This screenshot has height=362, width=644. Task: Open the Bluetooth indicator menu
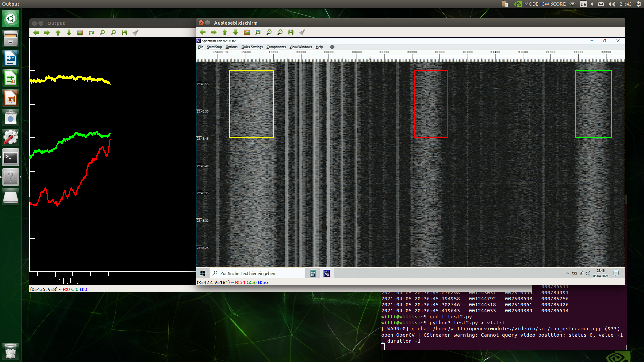(x=592, y=4)
